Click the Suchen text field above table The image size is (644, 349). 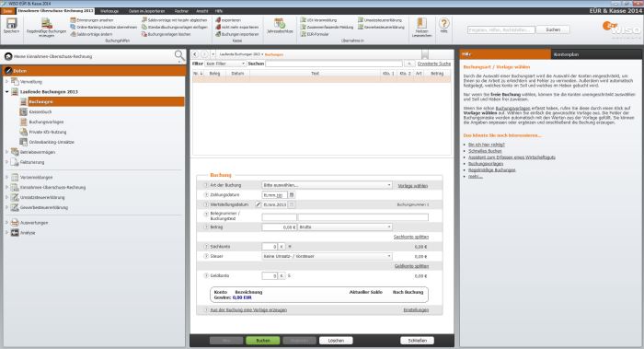(x=334, y=64)
